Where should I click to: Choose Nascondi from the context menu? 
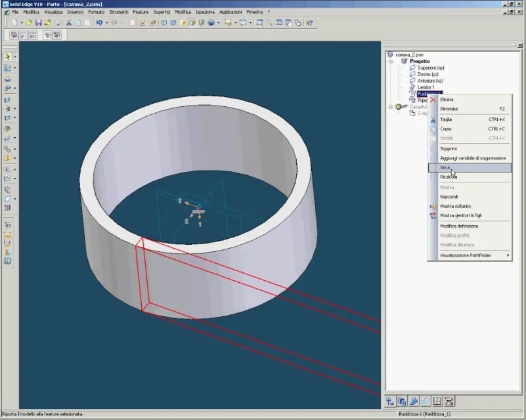click(470, 197)
